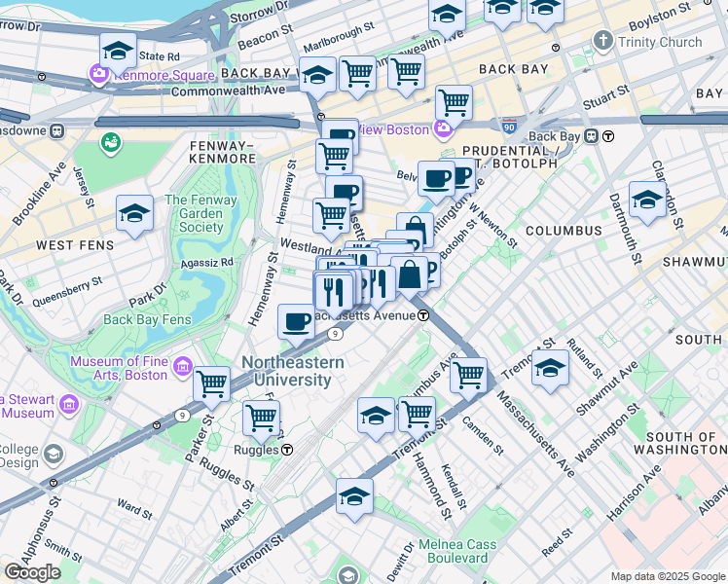Click the university marker in West Fens
Screen dimensions: 728x584
134,215
